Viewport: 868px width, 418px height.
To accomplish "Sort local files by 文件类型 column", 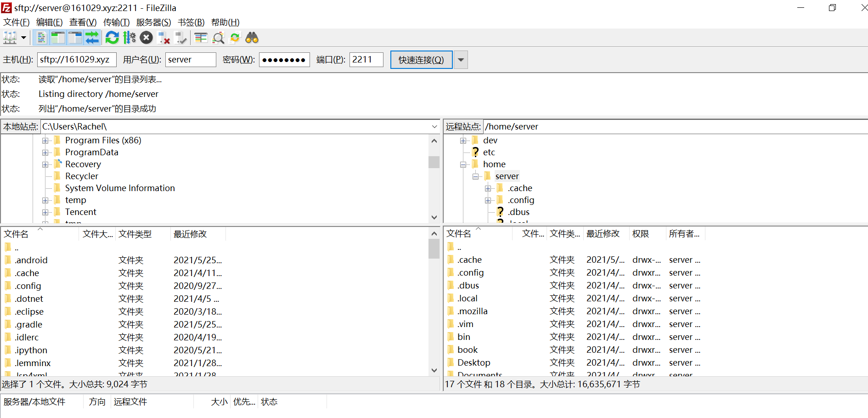I will (143, 234).
